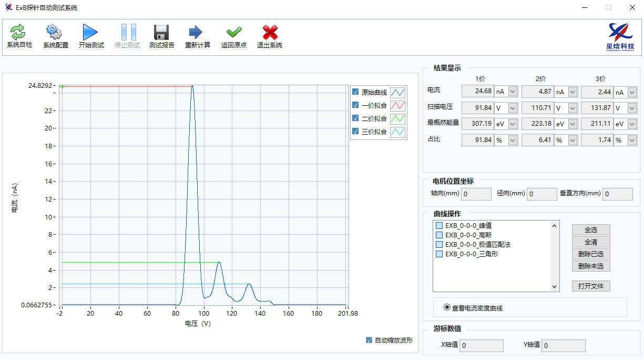Viewport: 644px width, 360px height.
Task: Toggle the 原始曲线 legend checkbox
Action: tap(355, 92)
